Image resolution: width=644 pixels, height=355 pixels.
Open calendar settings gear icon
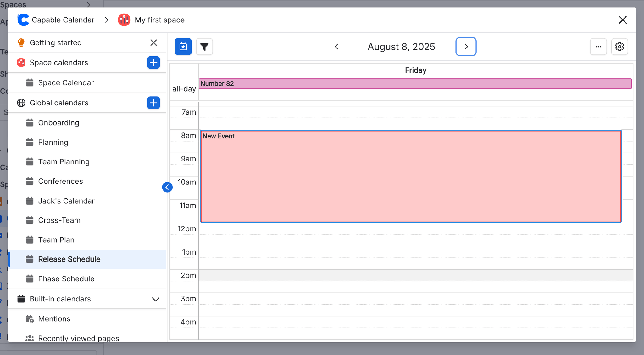coord(619,47)
